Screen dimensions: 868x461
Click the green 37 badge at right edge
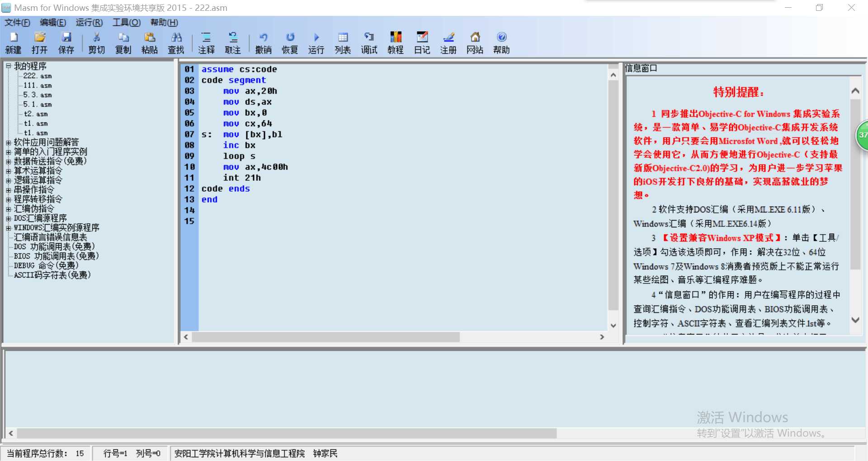tap(862, 135)
